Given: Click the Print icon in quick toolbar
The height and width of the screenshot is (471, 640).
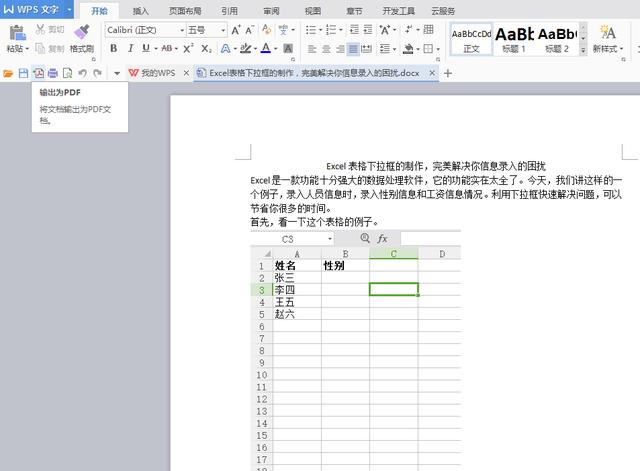Looking at the screenshot, I should 53,73.
